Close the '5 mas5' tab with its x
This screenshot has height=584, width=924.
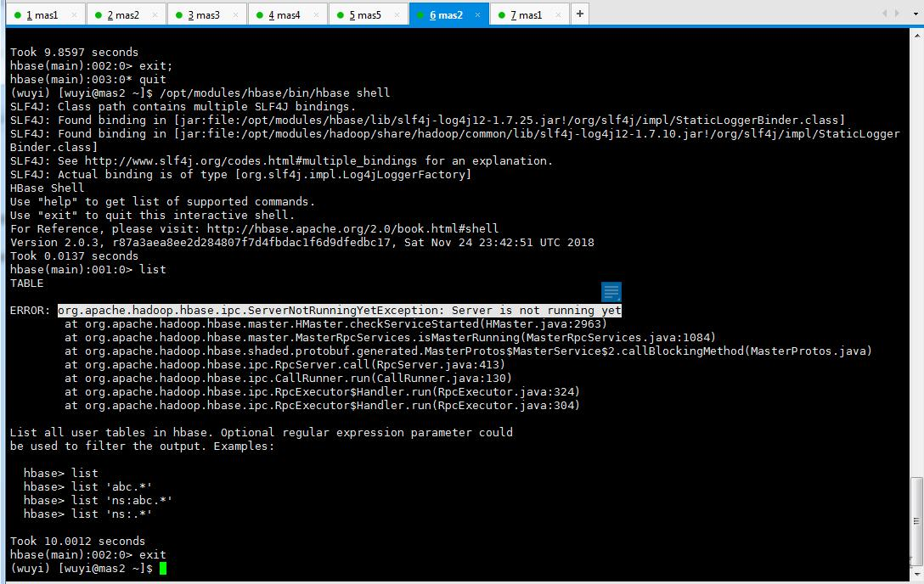click(397, 15)
